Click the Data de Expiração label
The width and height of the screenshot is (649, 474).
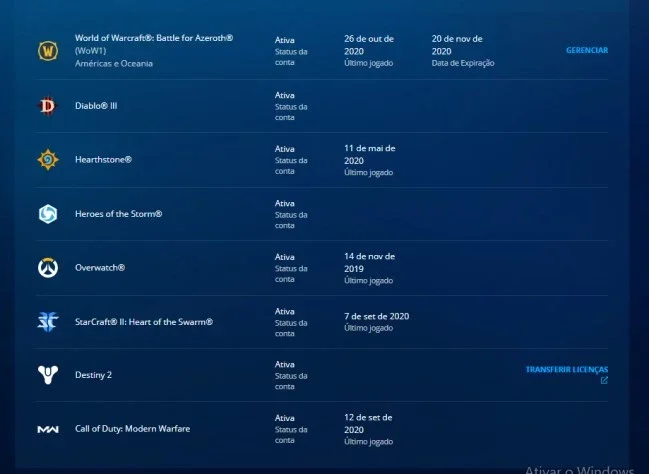click(x=463, y=63)
